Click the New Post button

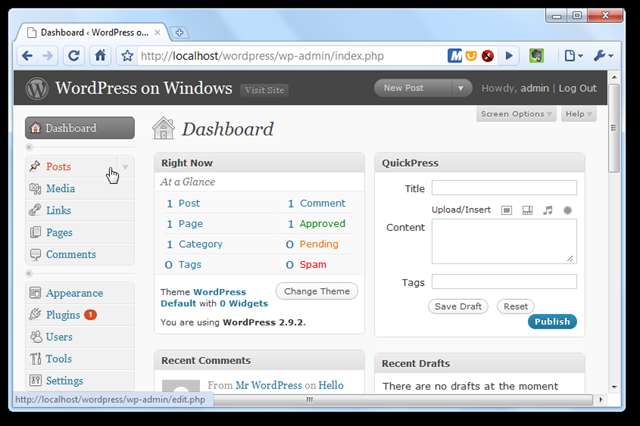(x=413, y=88)
